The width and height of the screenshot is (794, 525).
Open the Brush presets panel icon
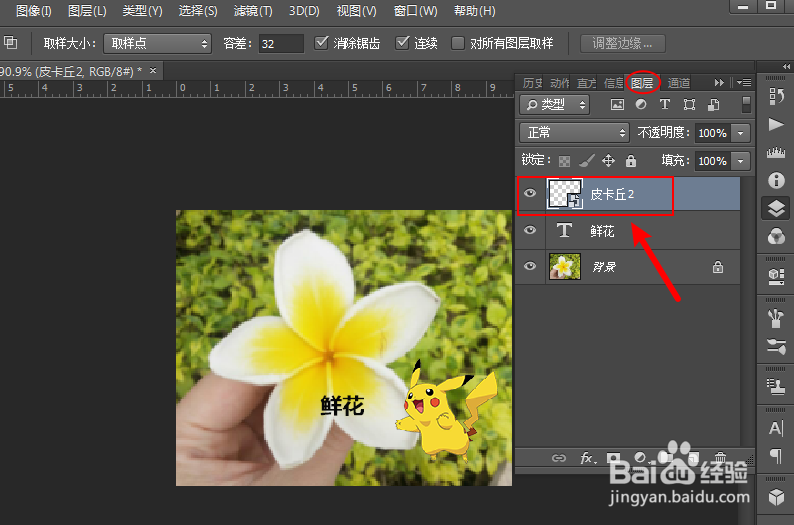[x=776, y=318]
